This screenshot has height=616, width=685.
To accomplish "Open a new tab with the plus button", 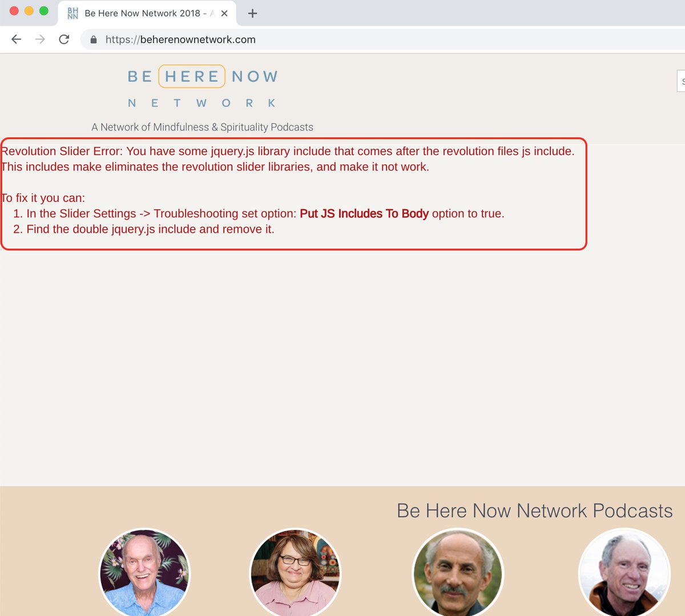I will tap(252, 13).
